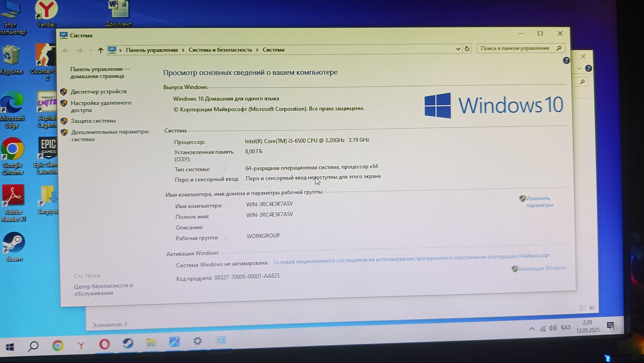Open the notification center icon
This screenshot has width=644, height=363.
click(611, 326)
